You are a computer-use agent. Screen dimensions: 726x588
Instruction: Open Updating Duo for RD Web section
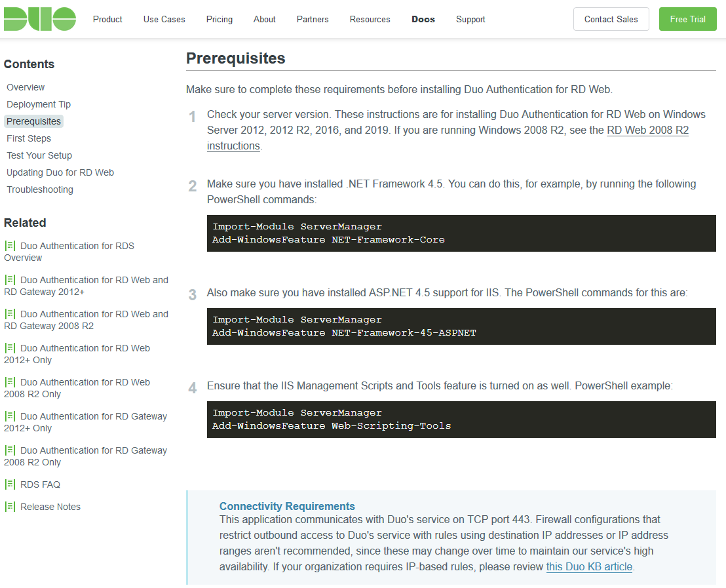click(x=60, y=173)
